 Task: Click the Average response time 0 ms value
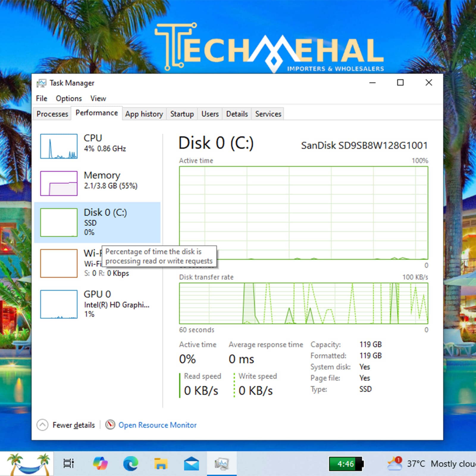[x=241, y=359]
